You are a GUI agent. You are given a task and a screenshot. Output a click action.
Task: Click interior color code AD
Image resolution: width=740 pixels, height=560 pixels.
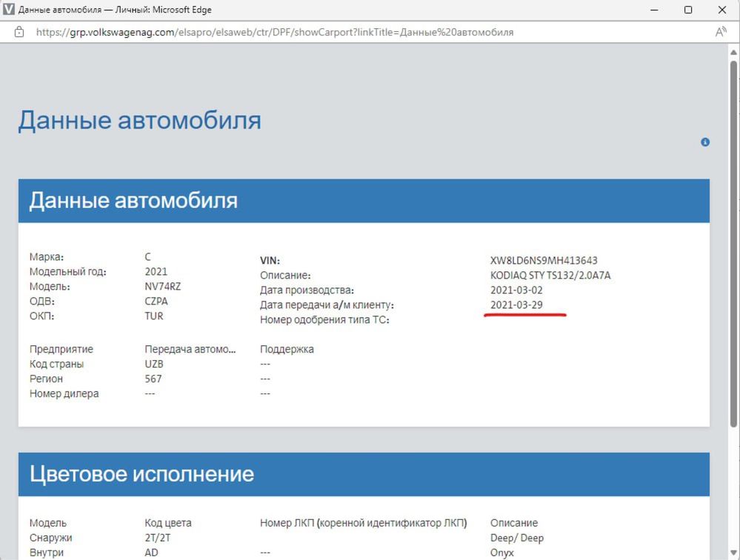tap(152, 553)
